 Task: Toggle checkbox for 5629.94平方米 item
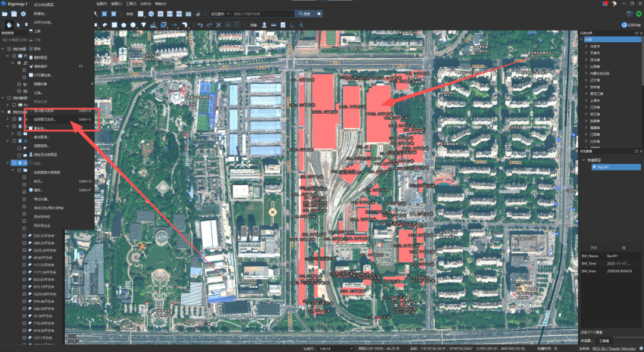(x=24, y=294)
